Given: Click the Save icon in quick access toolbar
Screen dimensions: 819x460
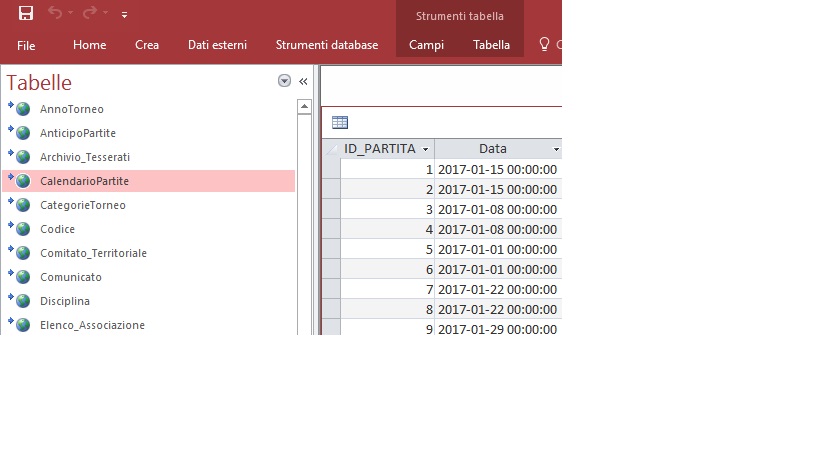Looking at the screenshot, I should (x=26, y=13).
